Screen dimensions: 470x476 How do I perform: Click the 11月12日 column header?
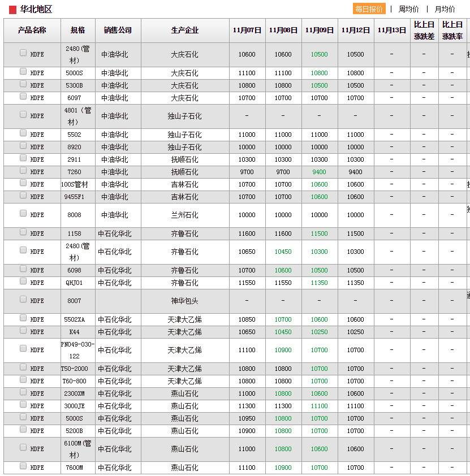[x=356, y=31]
